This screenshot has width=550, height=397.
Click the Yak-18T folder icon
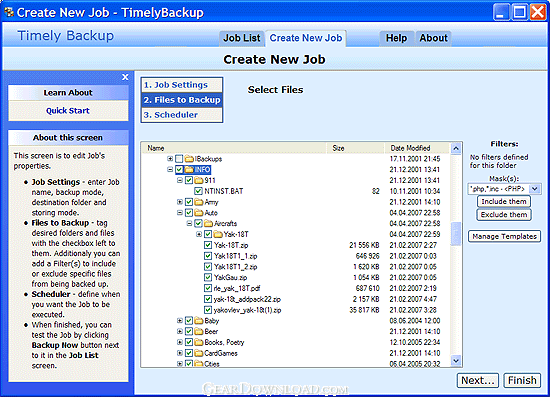(218, 234)
